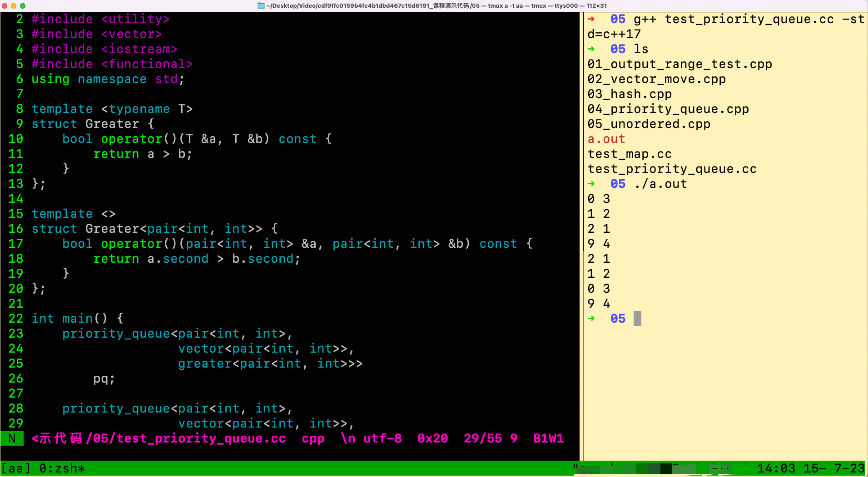Image resolution: width=868 pixels, height=477 pixels.
Task: Click 'cpp' filetype in vim statusline
Action: click(x=313, y=438)
